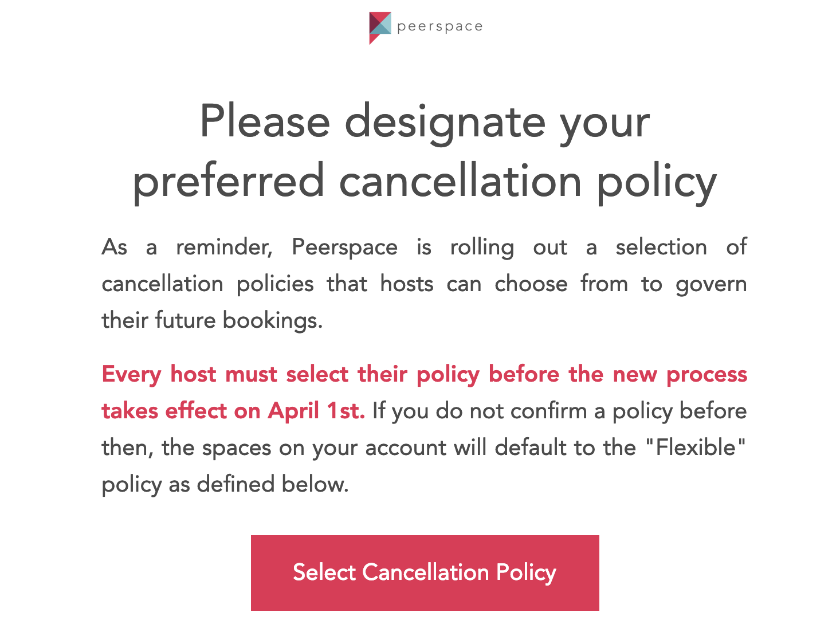This screenshot has width=840, height=620.
Task: Click the word "govern" in the first paragraph
Action: [x=711, y=284]
